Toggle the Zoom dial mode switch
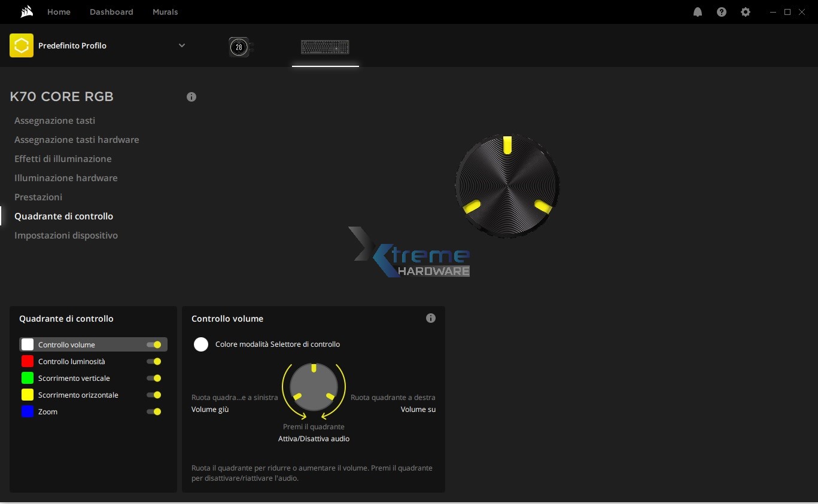 click(154, 412)
